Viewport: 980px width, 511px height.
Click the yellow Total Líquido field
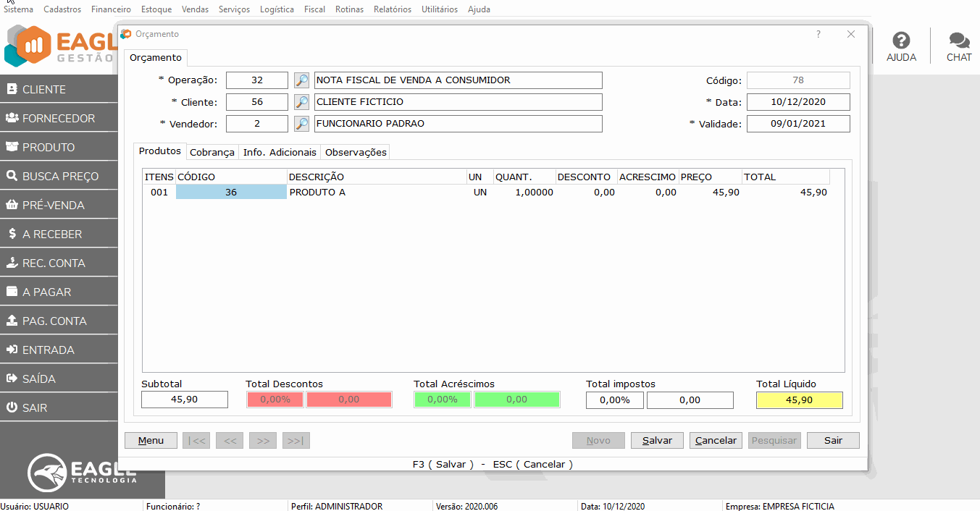[799, 400]
